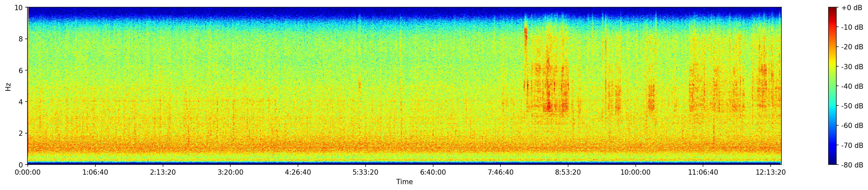Select the 10 Hz tick label
Viewport: 868px width, 190px height.
pos(19,8)
